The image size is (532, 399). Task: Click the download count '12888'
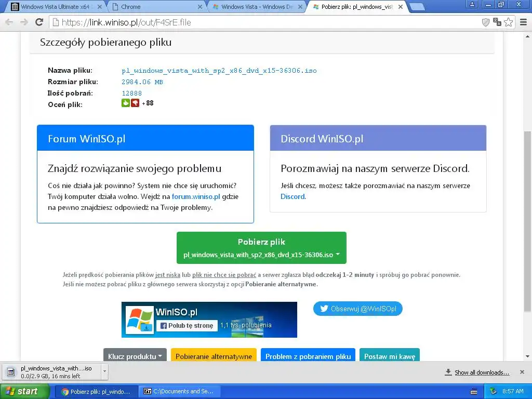[131, 94]
